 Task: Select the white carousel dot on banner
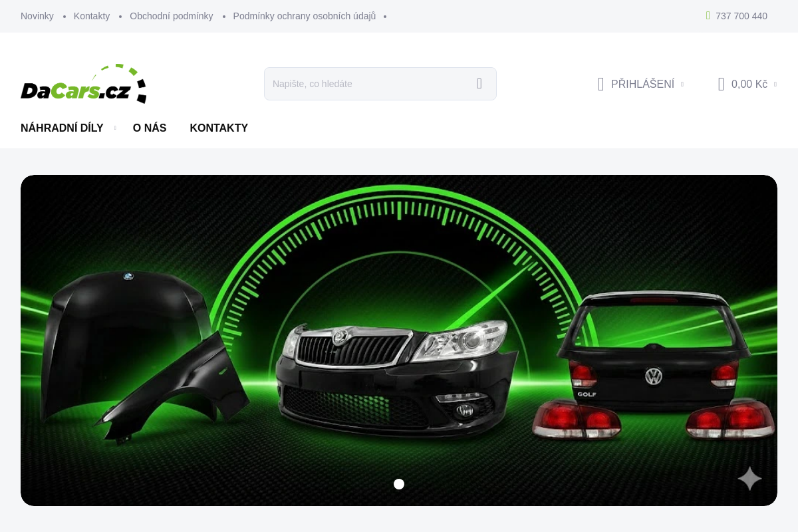(x=399, y=484)
